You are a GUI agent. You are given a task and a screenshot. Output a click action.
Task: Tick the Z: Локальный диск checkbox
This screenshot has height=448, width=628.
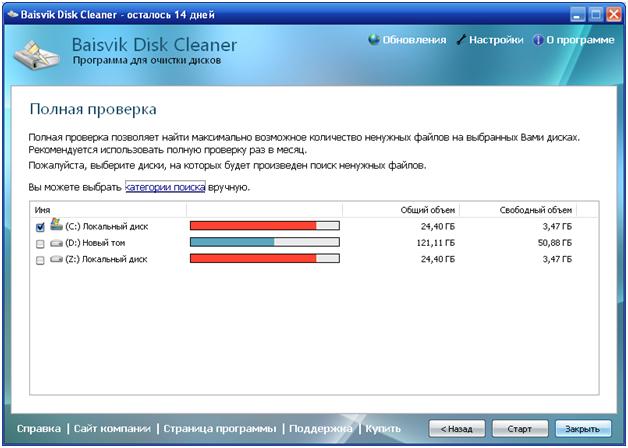point(40,260)
